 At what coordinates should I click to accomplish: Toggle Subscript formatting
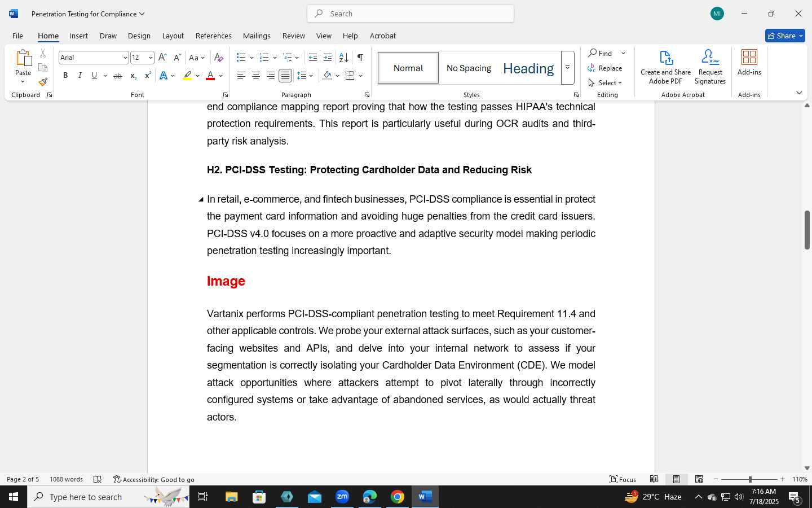click(133, 76)
